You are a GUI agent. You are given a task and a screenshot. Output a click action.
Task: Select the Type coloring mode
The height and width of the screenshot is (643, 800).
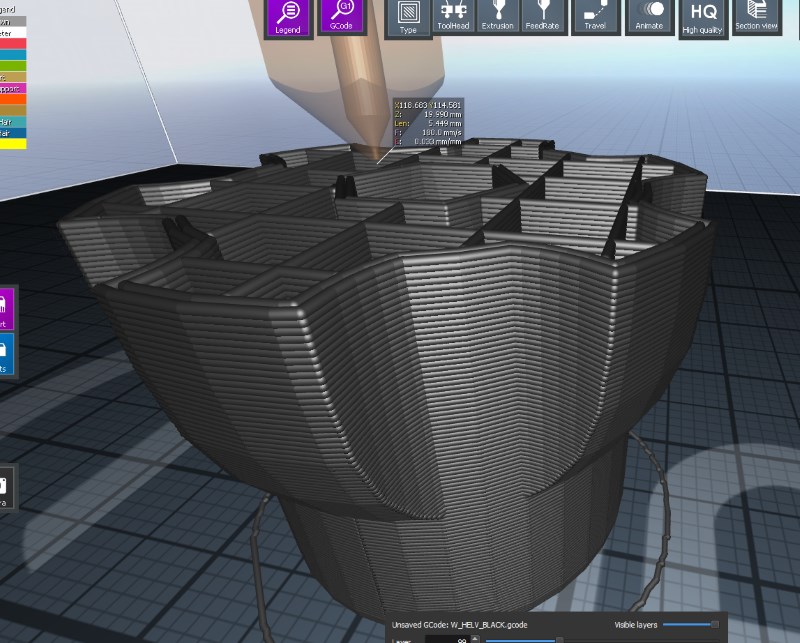408,18
